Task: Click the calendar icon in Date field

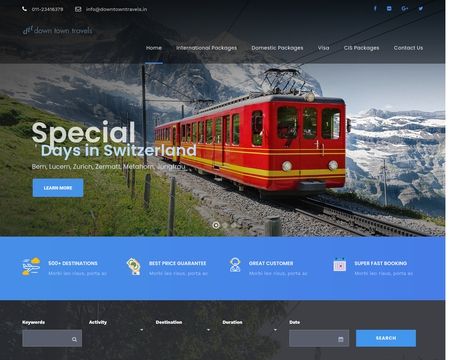Action: 341,339
